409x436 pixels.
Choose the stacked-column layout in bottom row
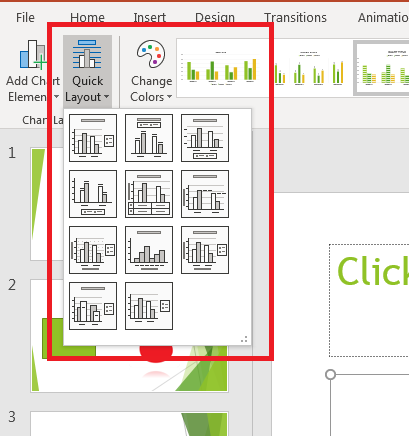93,306
